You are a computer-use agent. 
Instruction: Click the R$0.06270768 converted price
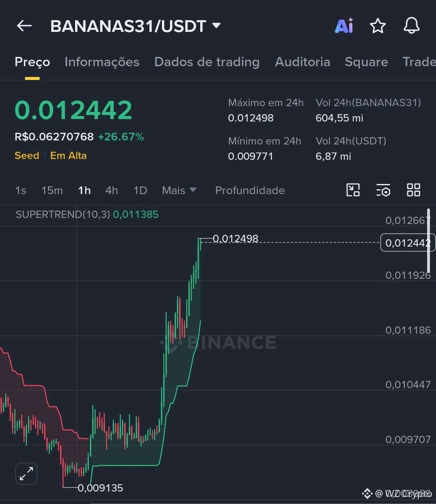(54, 137)
